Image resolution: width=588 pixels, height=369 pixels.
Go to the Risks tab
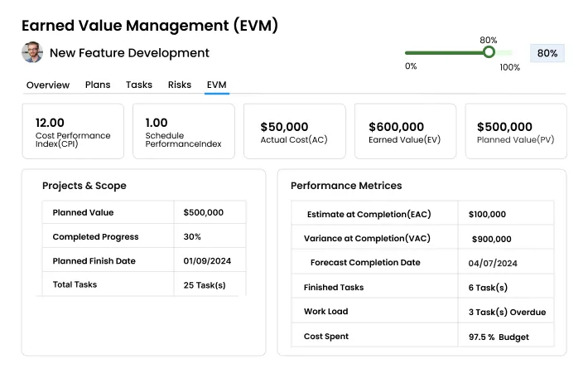coord(180,85)
